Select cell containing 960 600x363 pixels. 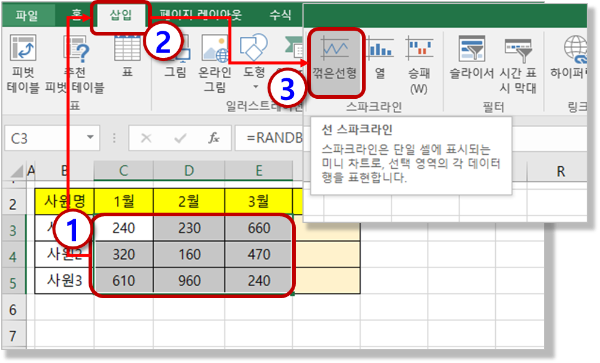(189, 281)
